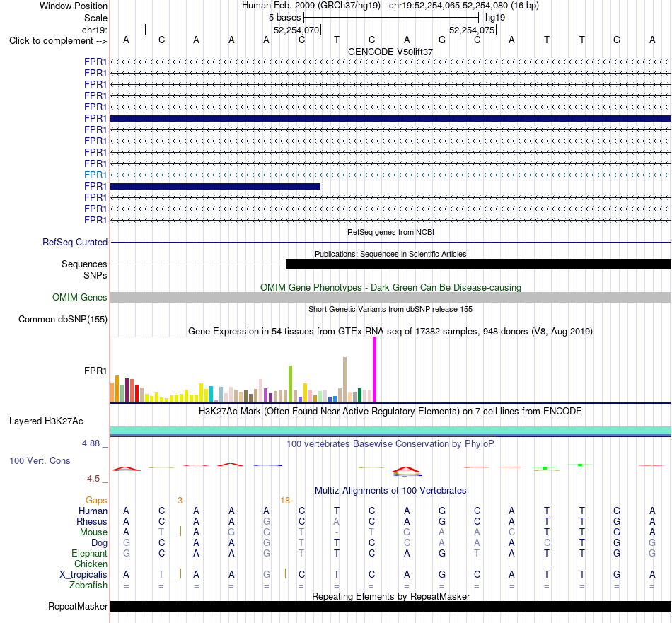Click the 'RefSeq genes from NCBI' title

[x=390, y=232]
